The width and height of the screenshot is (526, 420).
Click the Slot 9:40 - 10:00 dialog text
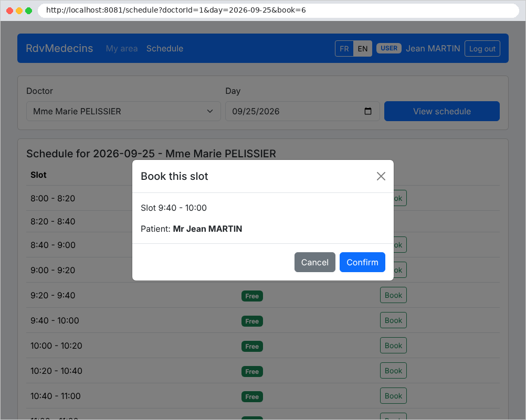click(x=174, y=208)
